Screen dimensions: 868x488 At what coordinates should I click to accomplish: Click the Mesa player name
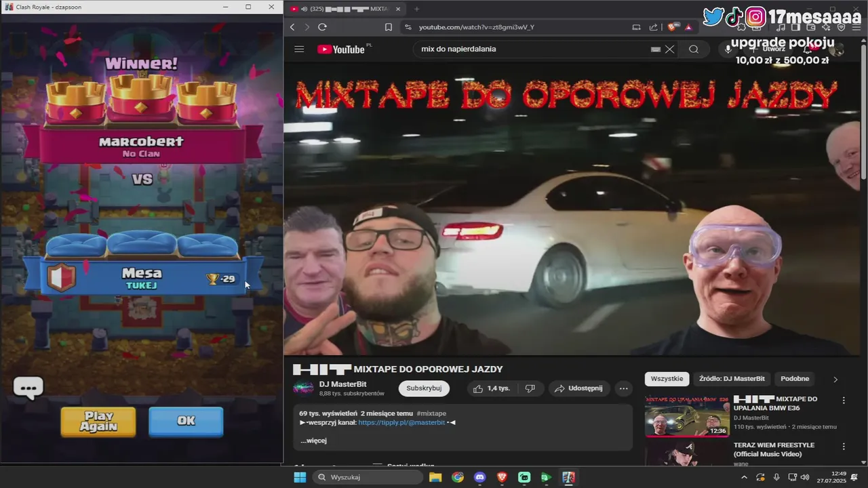(142, 272)
